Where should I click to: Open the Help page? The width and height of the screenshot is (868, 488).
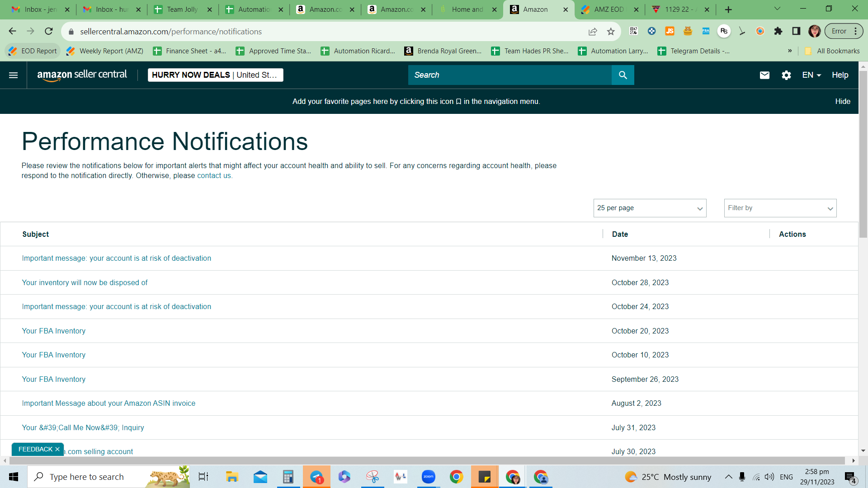[840, 75]
